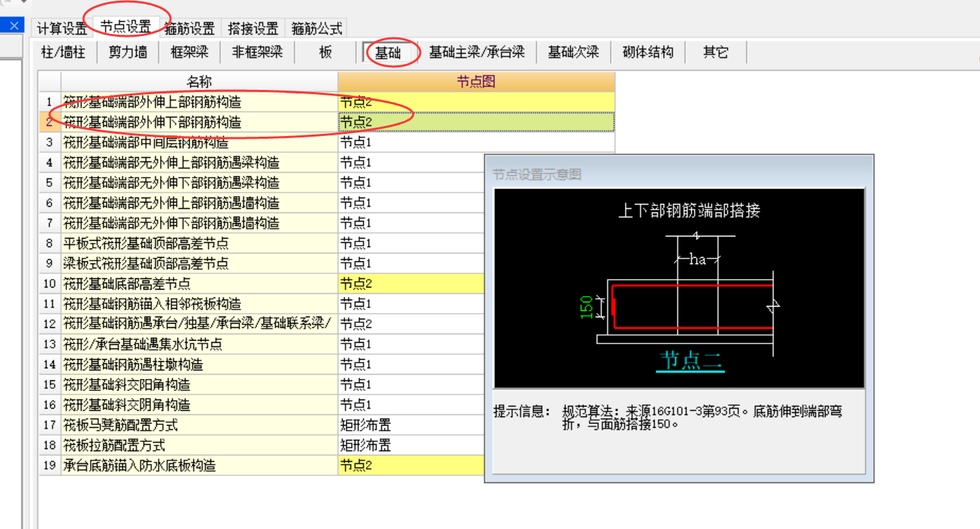Choose the 非框架梁 category
The image size is (980, 529).
tap(257, 52)
